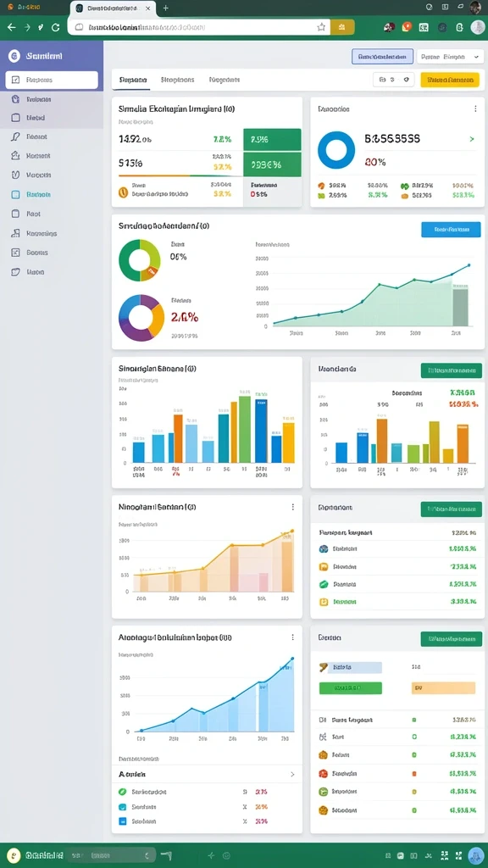Click the bookmark star in address bar
The image size is (488, 868).
point(321,27)
